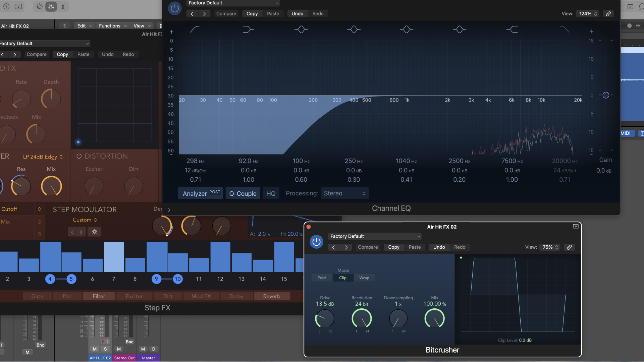
Task: Enable the high cut filter band icon
Action: click(x=565, y=29)
